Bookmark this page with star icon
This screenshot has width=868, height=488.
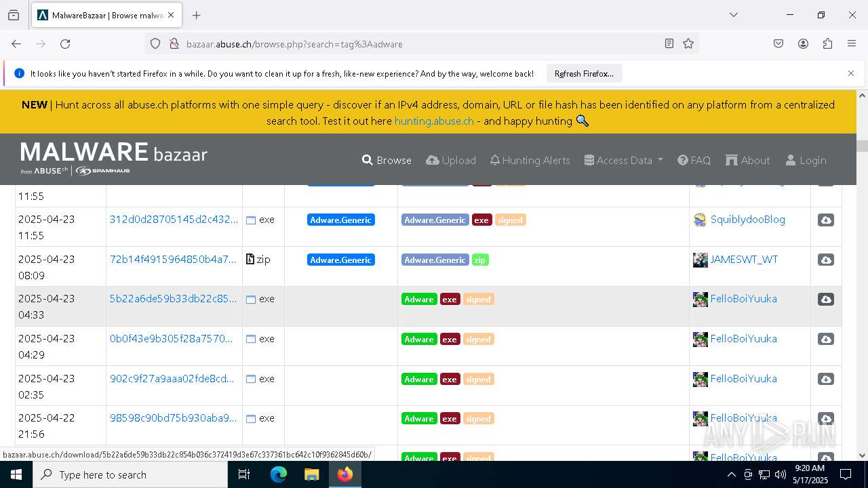[x=688, y=43]
